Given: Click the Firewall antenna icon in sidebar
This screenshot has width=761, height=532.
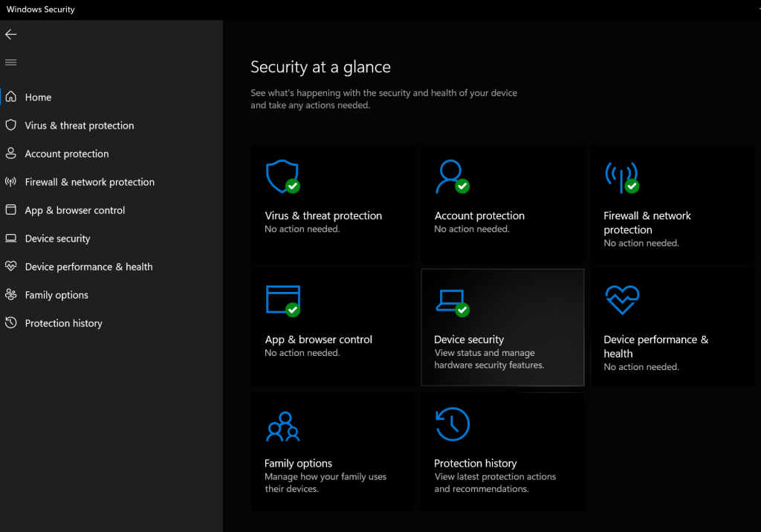Looking at the screenshot, I should [10, 182].
